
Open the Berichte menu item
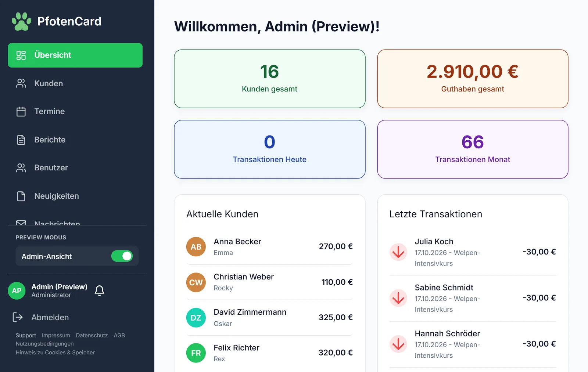click(x=75, y=140)
